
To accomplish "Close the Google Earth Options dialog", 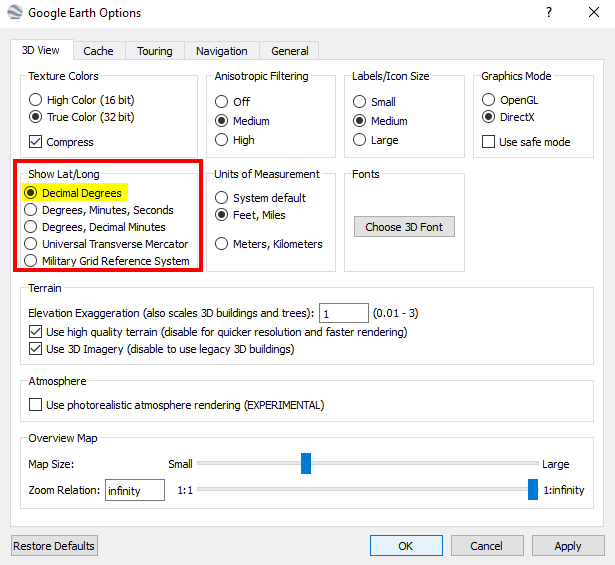I will point(594,12).
